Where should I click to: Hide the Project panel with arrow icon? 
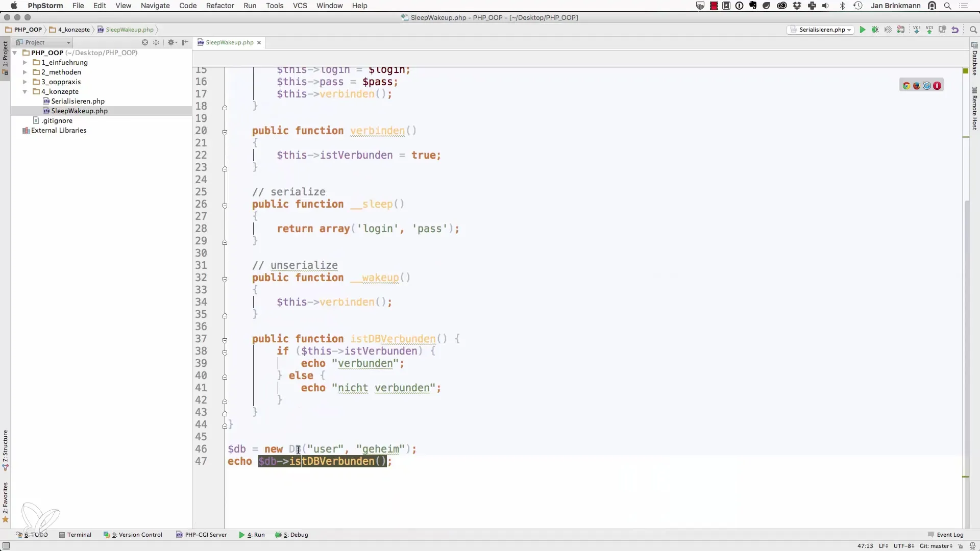click(185, 42)
